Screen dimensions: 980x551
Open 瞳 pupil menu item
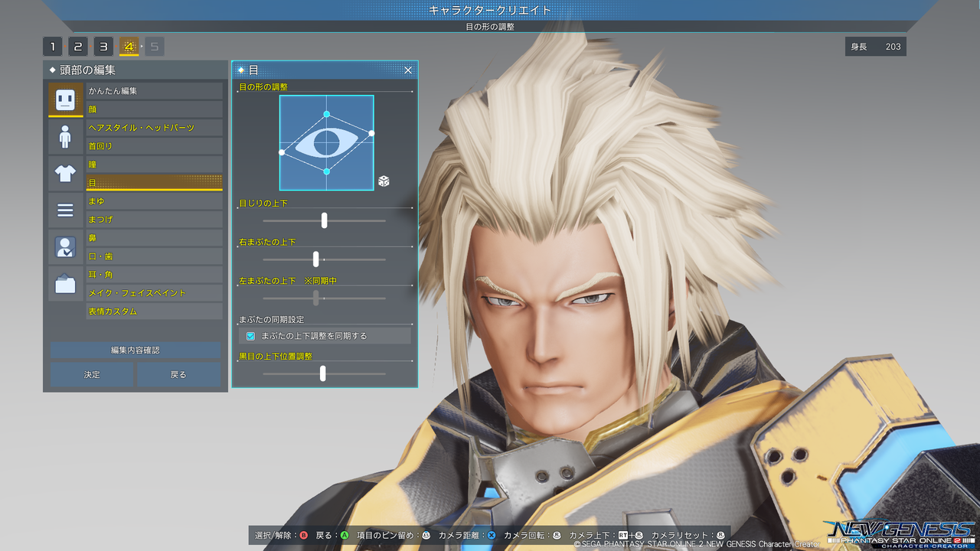pos(155,165)
